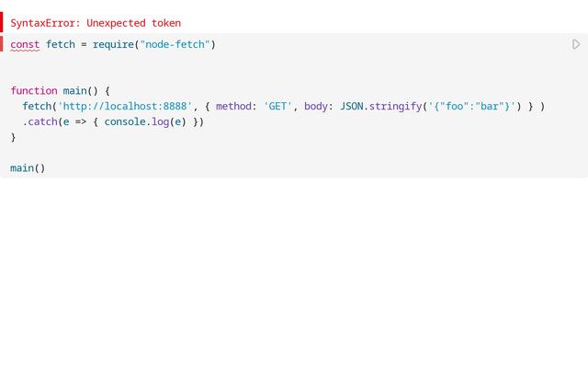The height and width of the screenshot is (368, 588).
Task: Click the SyntaxError: Unexpected token message
Action: click(x=96, y=23)
